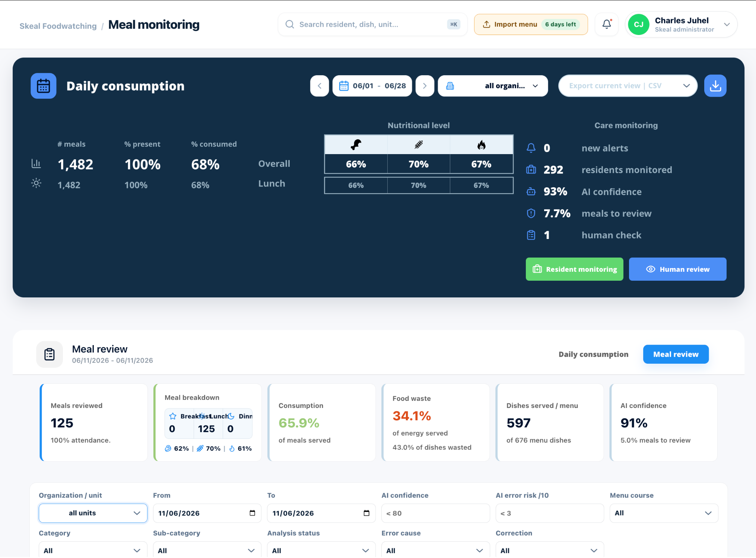
Task: Click the sun lunch row icon
Action: point(36,184)
